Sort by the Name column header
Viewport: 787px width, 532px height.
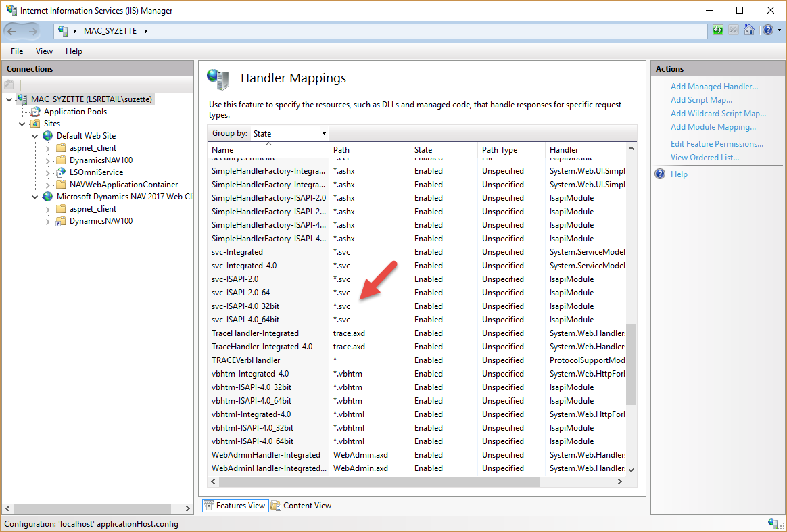(268, 149)
